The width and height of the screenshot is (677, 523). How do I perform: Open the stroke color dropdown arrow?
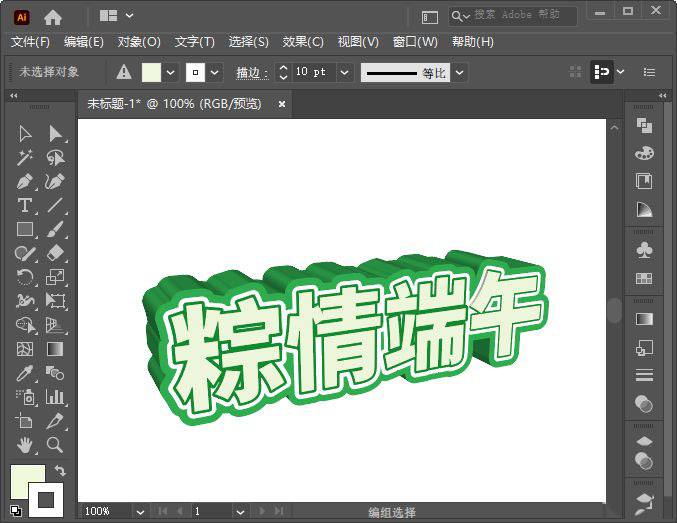(215, 72)
